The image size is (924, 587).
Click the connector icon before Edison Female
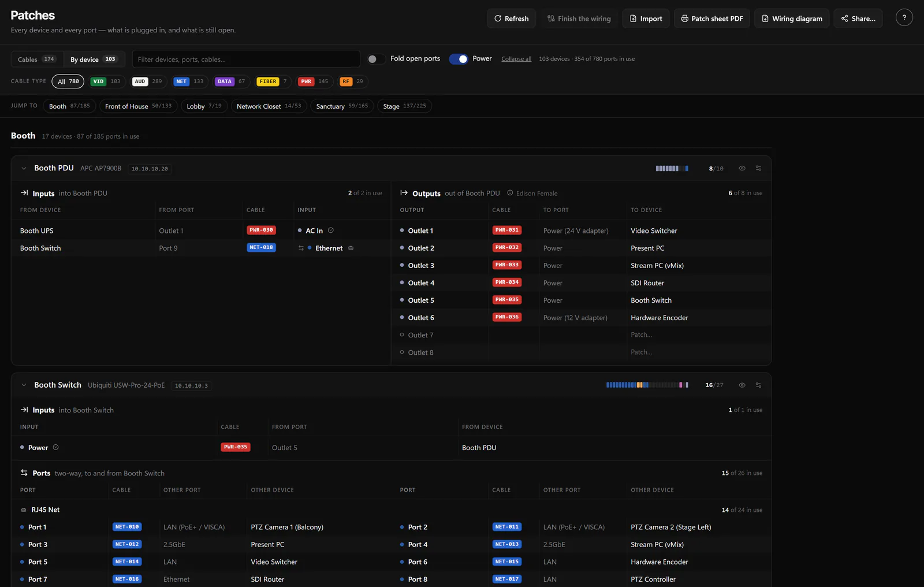[x=510, y=193]
